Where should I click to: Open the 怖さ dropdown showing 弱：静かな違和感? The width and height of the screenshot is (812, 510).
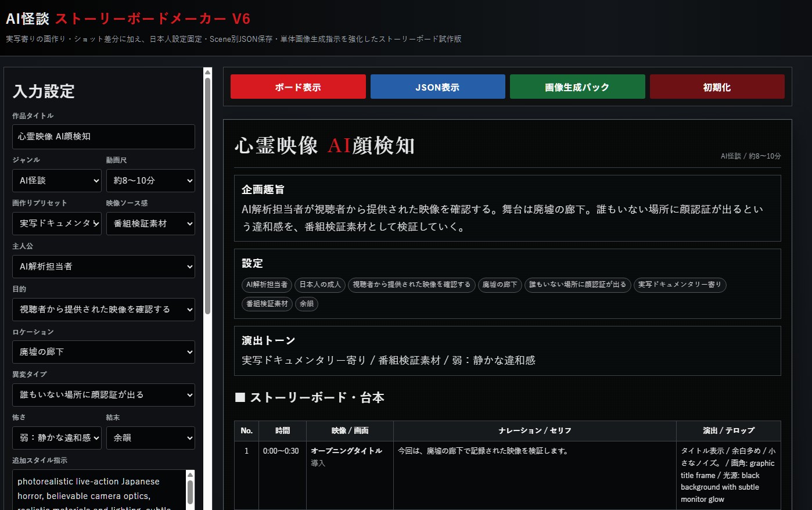pos(57,438)
